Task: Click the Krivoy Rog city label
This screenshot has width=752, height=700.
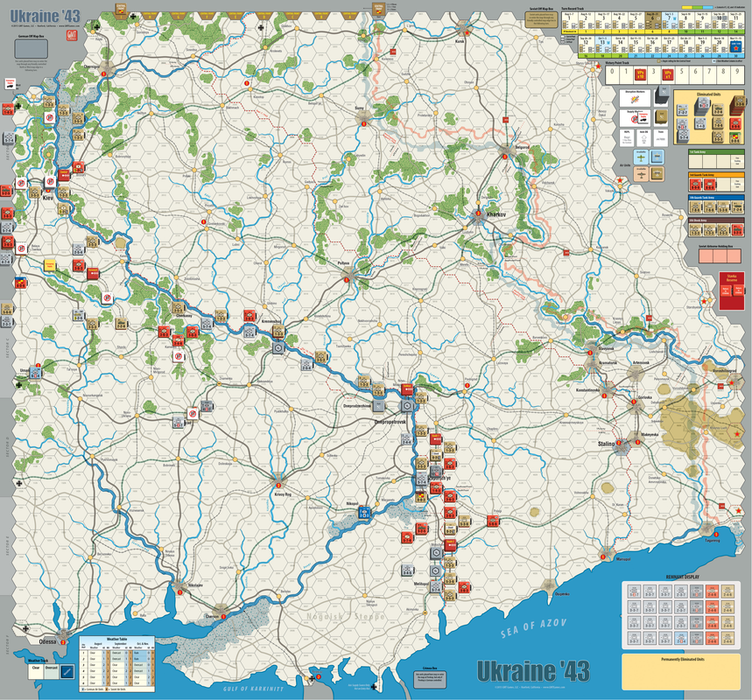Action: click(283, 493)
